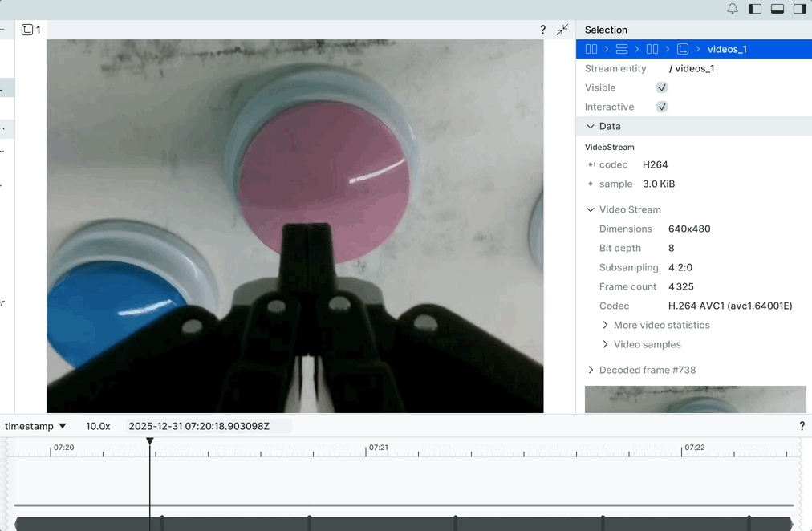Open the timeline help question mark
The image size is (812, 531).
pyautogui.click(x=802, y=426)
